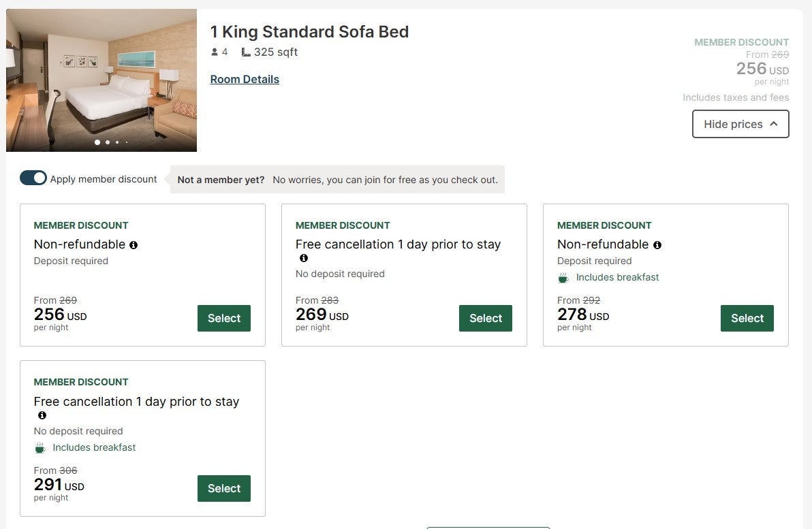This screenshot has height=529, width=812.
Task: Collapse prices using the Hide prices control
Action: [x=740, y=124]
